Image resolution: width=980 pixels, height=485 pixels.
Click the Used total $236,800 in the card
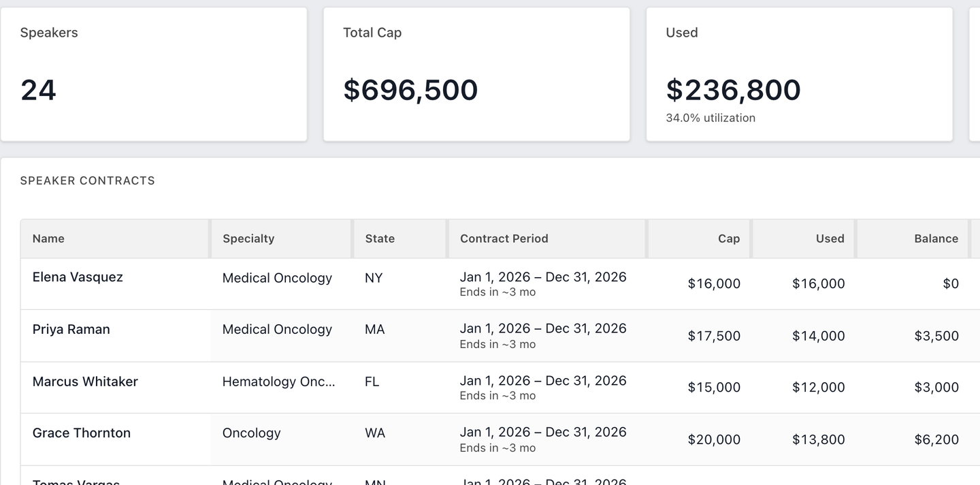(x=733, y=90)
